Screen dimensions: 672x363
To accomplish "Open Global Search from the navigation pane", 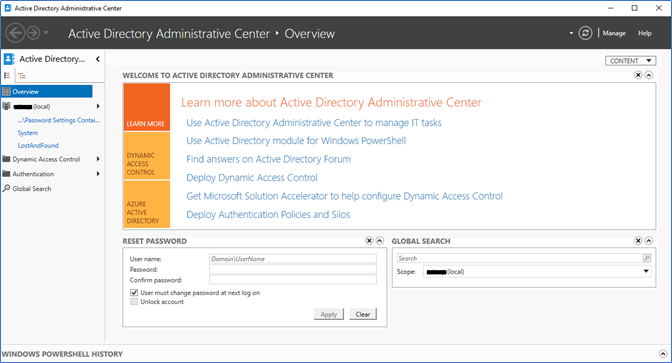I will pyautogui.click(x=32, y=189).
